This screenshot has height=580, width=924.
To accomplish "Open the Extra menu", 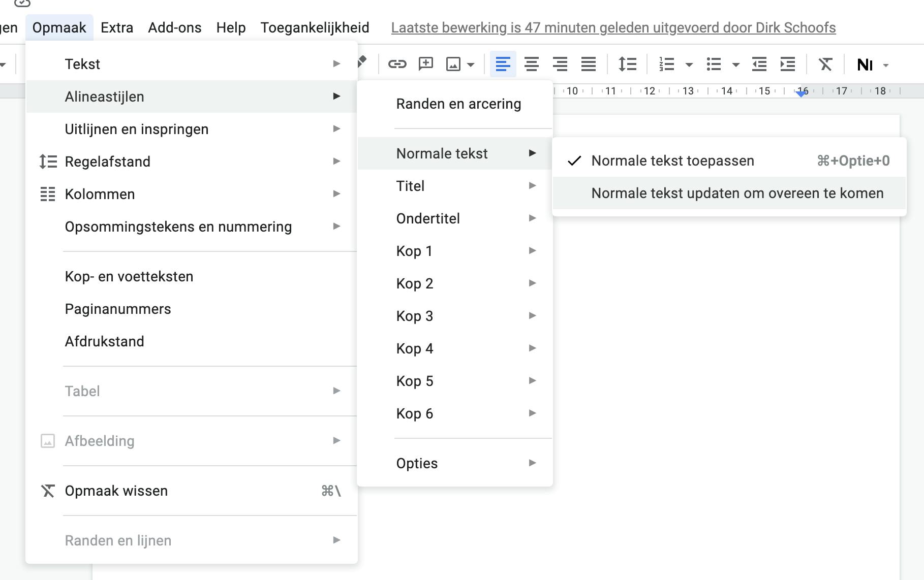I will (117, 27).
